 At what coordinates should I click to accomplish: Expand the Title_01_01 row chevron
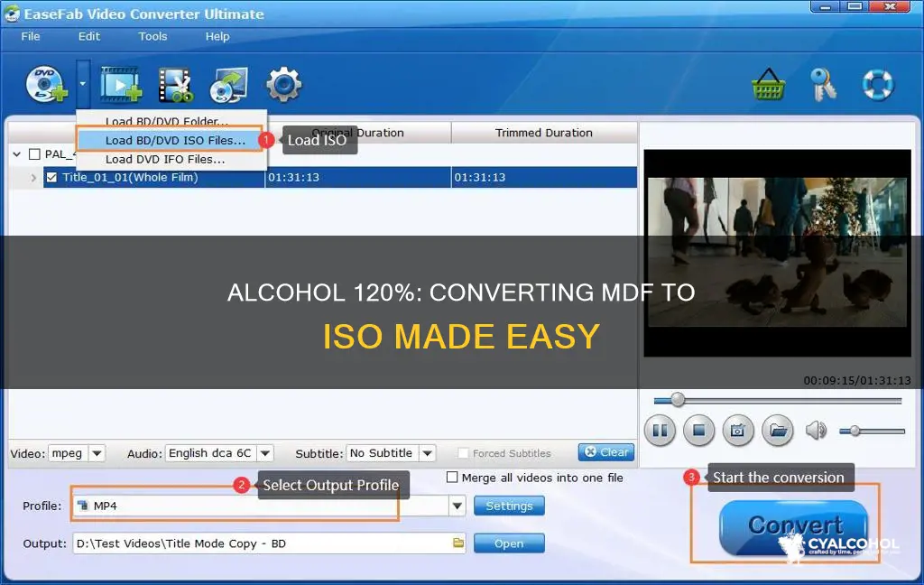(x=33, y=178)
